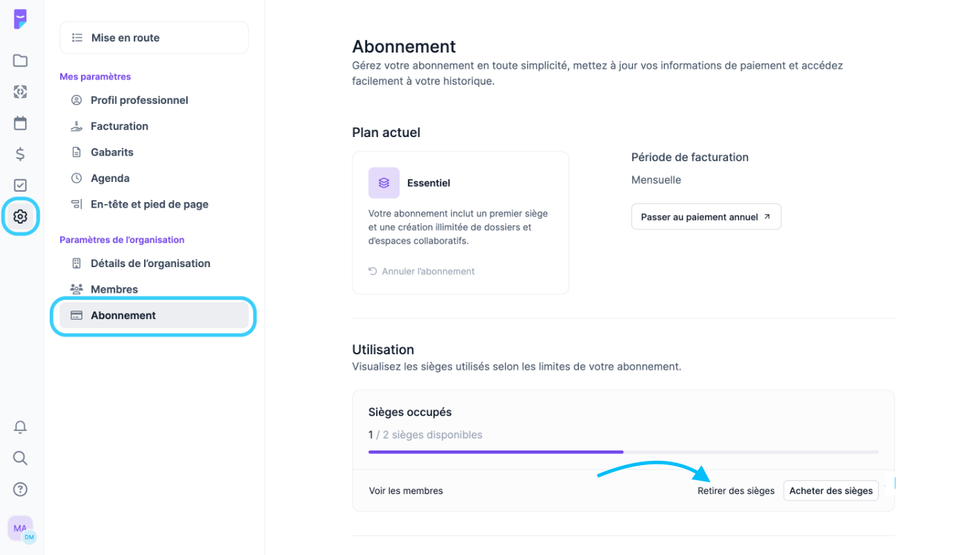Open the folders icon in left rail

pos(20,60)
